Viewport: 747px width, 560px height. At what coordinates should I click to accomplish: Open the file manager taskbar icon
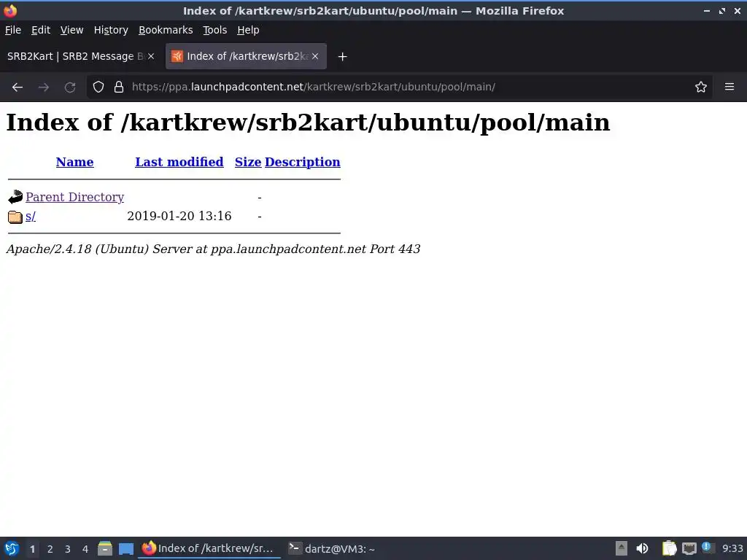(x=105, y=548)
